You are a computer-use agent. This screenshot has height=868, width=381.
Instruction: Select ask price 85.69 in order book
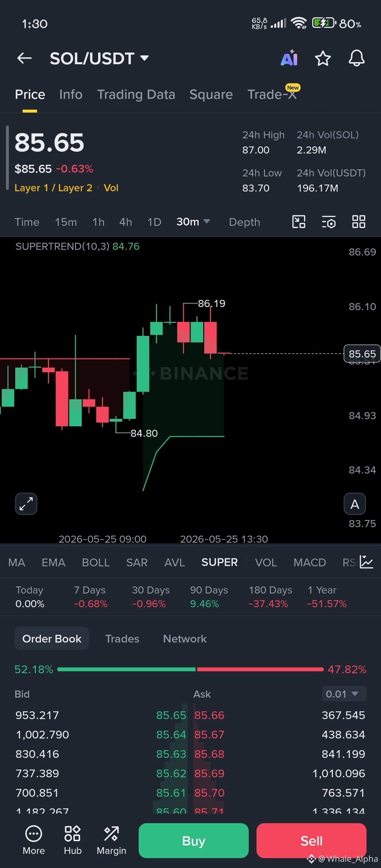pyautogui.click(x=210, y=773)
